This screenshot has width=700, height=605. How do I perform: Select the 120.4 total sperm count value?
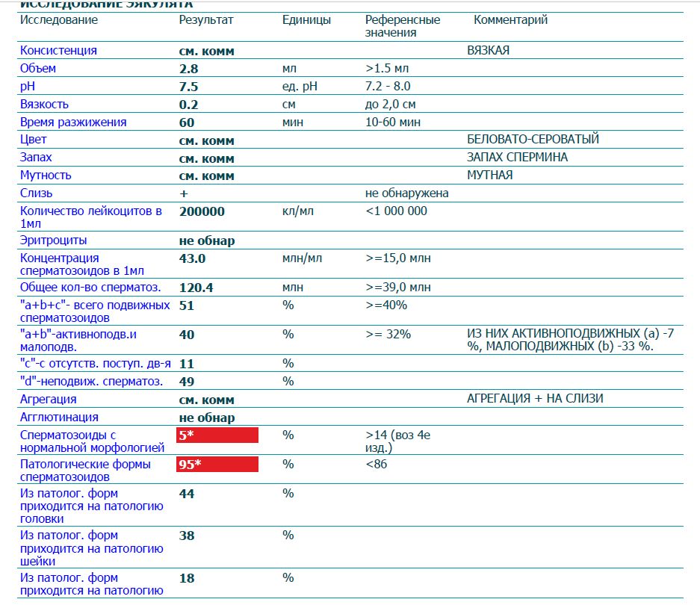196,288
